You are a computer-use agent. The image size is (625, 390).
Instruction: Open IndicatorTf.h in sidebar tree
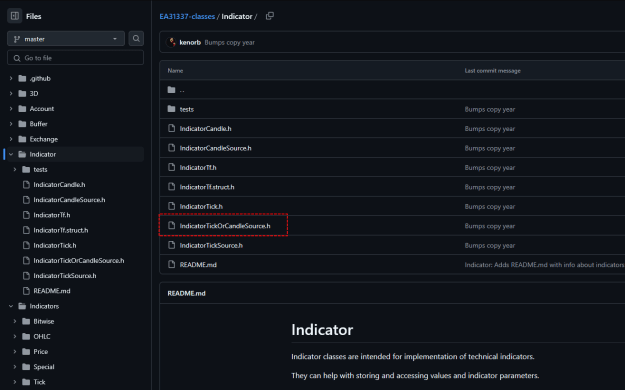(x=52, y=215)
